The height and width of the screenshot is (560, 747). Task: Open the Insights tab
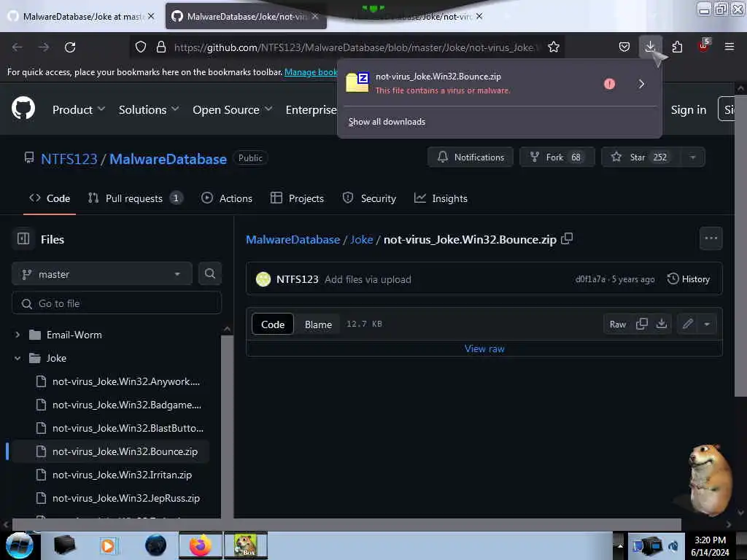coord(441,198)
